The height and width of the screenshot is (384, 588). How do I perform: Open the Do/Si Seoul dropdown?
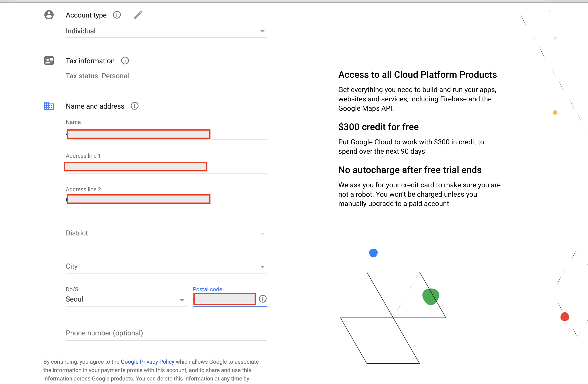click(x=126, y=299)
